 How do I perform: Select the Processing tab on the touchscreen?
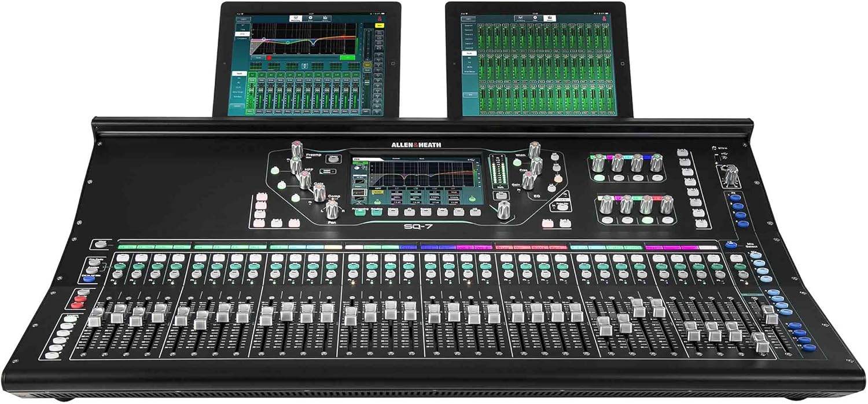tap(360, 211)
